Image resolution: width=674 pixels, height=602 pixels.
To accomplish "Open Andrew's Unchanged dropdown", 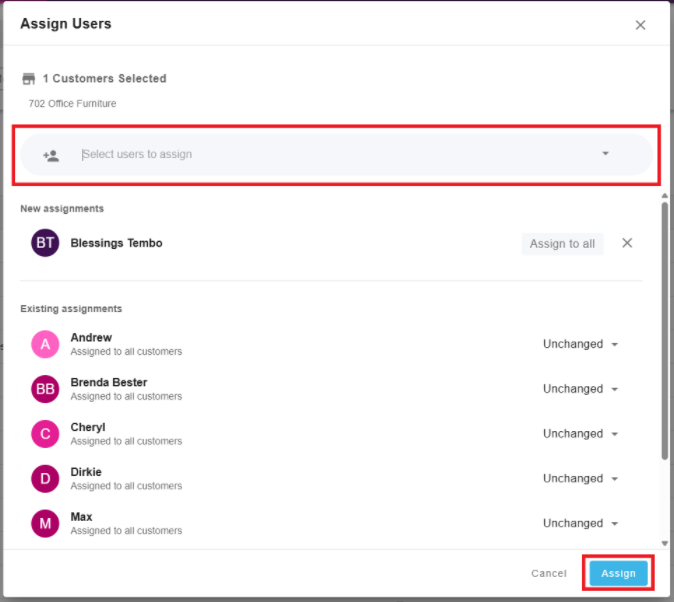I will [x=581, y=344].
